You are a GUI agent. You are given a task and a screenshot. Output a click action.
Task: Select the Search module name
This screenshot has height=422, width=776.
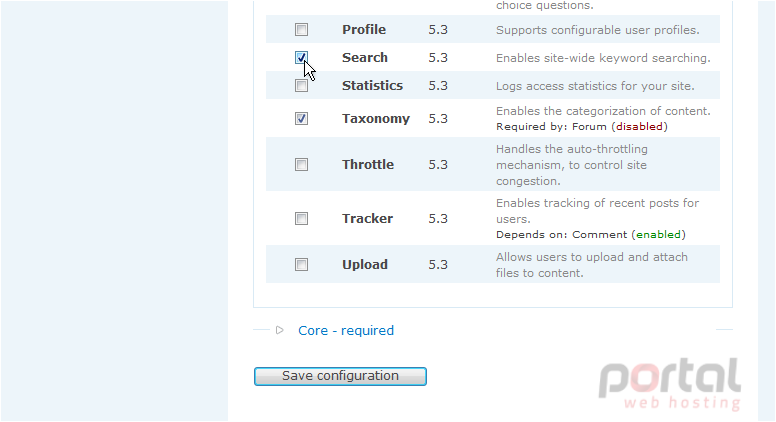coord(365,58)
